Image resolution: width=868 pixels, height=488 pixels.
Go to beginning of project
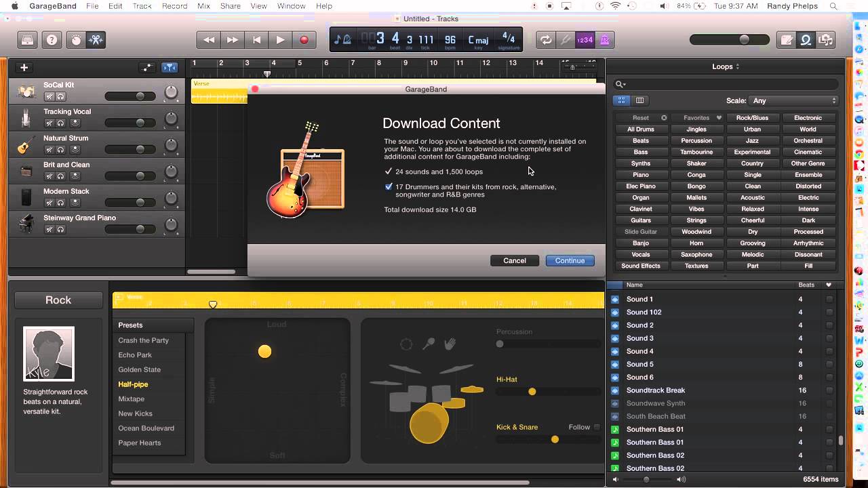click(256, 40)
